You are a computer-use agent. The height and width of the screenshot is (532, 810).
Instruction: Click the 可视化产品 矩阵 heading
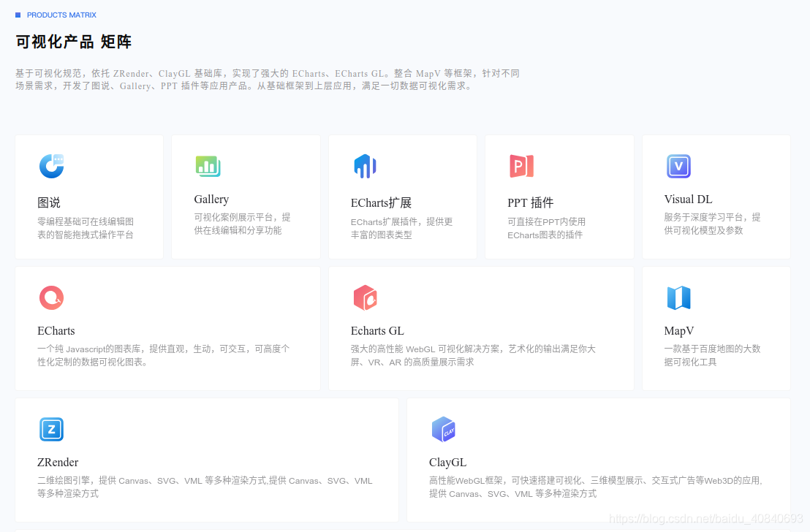click(x=73, y=42)
